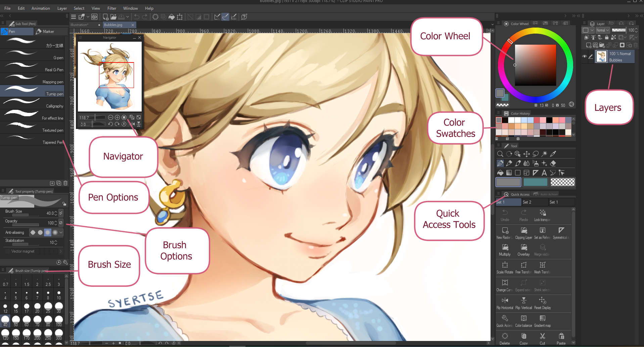Open the Layer menu
Screen dimensions: 644x347
(62, 8)
